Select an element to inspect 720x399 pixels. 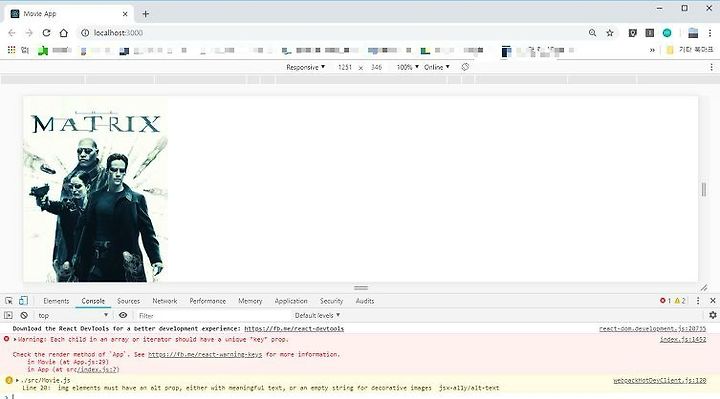[x=9, y=301]
